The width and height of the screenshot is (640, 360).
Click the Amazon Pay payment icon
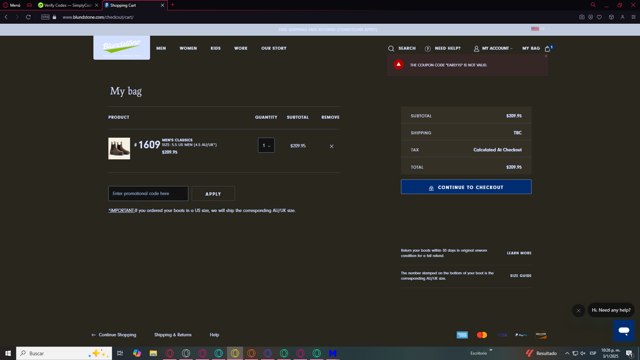541,335
